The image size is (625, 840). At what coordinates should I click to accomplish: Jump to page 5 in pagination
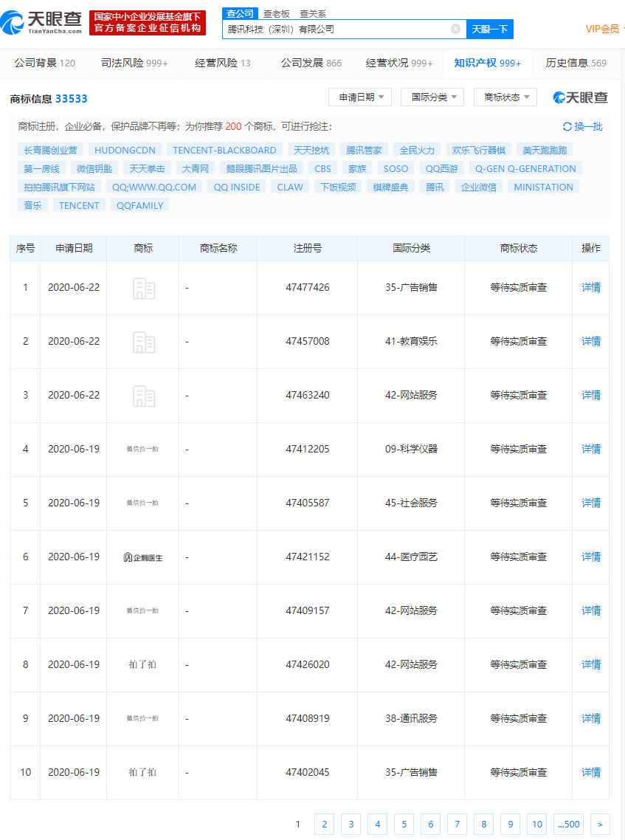point(404,824)
